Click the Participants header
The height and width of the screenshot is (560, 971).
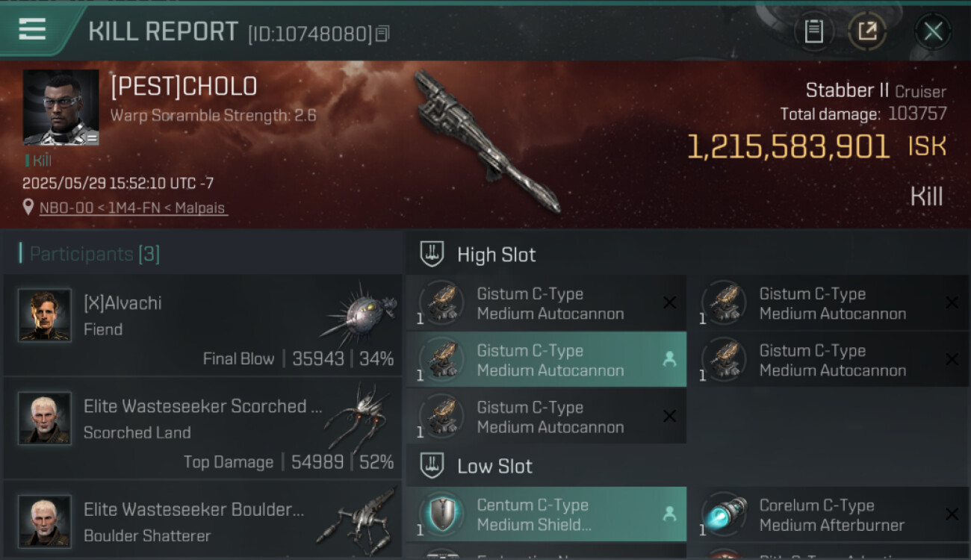tap(90, 254)
